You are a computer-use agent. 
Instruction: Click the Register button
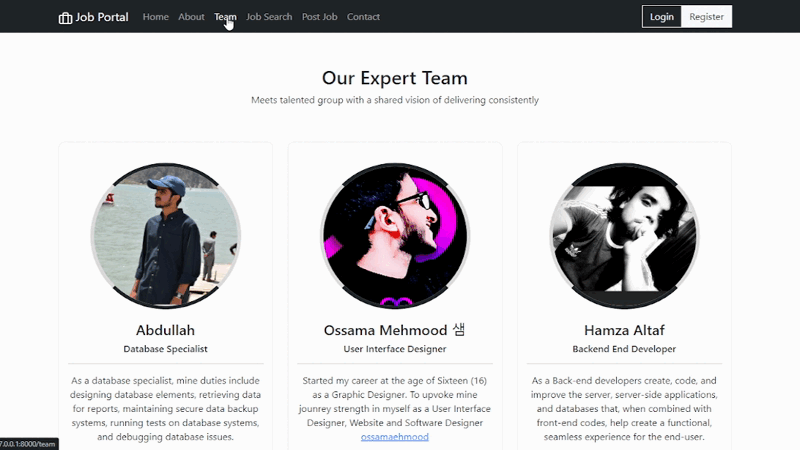pyautogui.click(x=706, y=17)
